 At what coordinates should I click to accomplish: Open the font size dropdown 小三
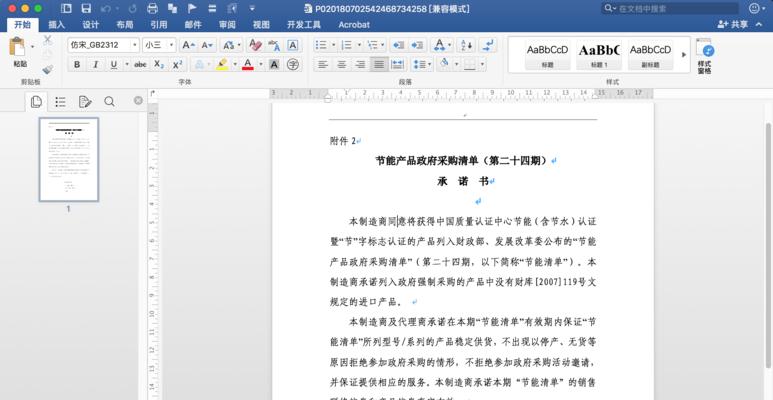172,45
